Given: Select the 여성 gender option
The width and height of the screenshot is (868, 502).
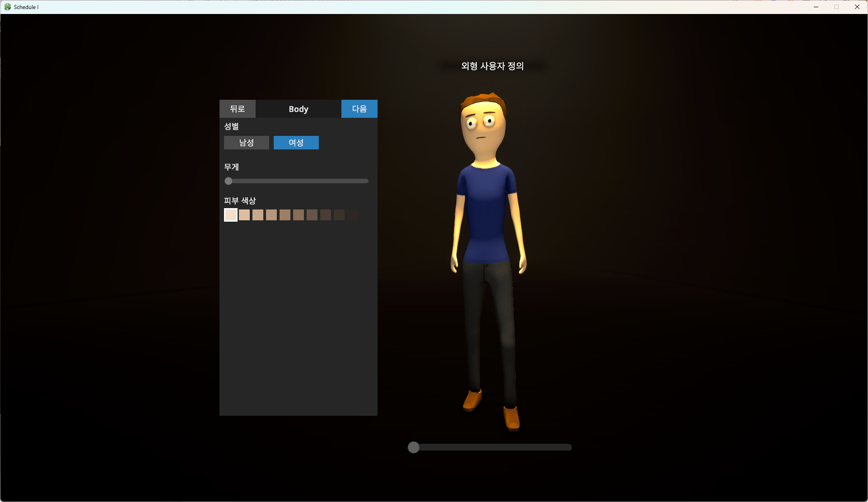Looking at the screenshot, I should (x=296, y=143).
